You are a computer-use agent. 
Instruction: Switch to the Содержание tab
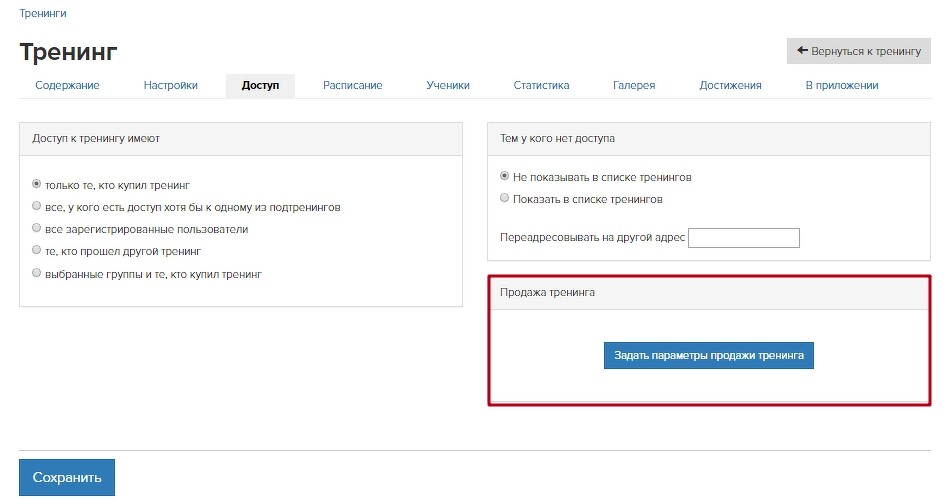point(67,85)
